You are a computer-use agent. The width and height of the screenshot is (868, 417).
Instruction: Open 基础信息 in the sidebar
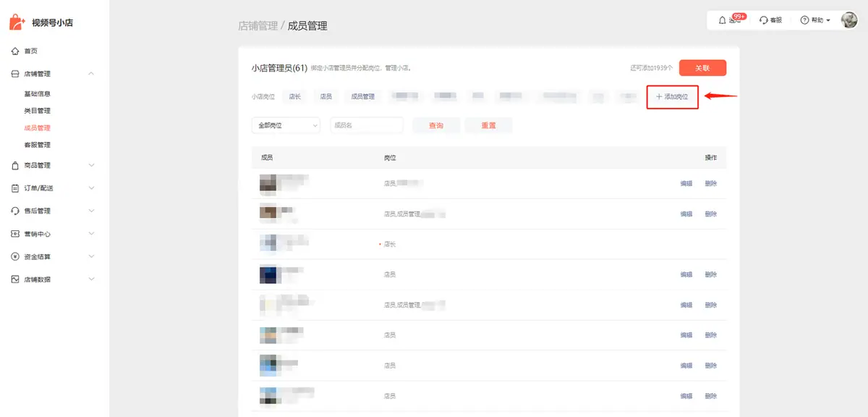pos(37,94)
